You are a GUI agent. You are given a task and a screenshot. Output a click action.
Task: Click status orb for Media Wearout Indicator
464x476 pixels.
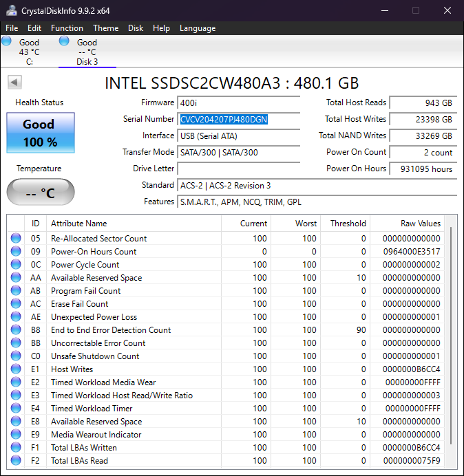[16, 434]
